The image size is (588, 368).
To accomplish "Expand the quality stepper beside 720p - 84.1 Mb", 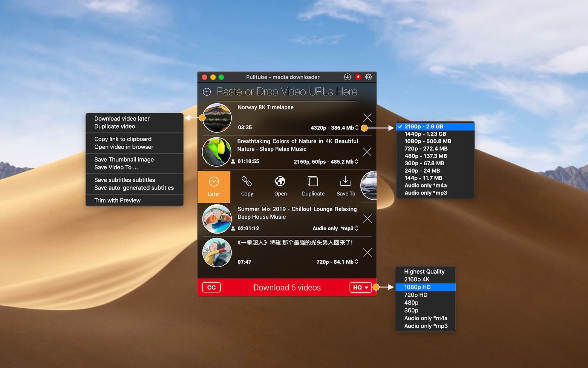I will point(356,261).
